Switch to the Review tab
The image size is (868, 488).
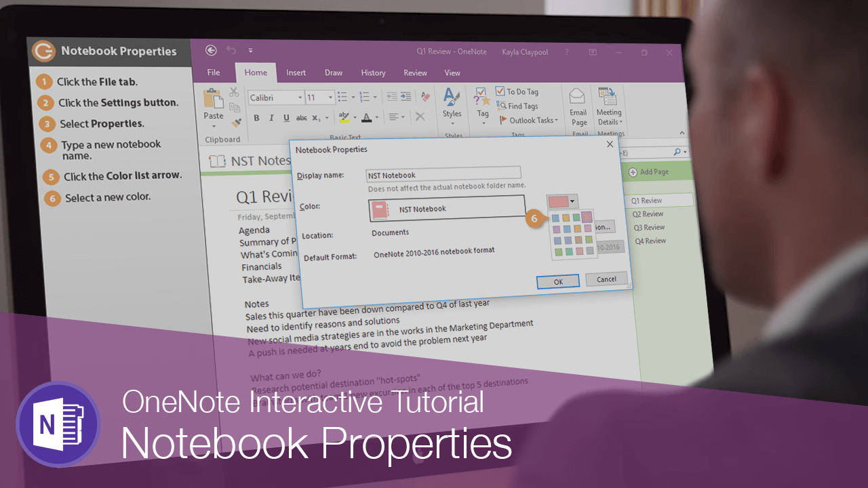point(415,73)
